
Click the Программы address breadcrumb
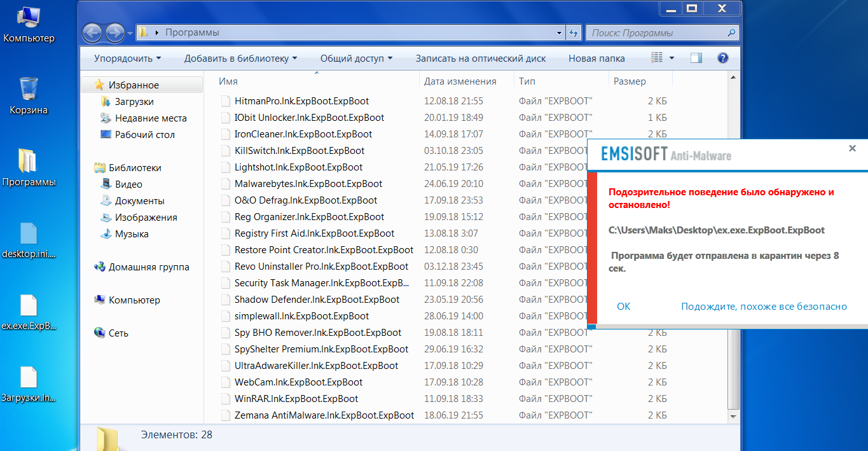tap(192, 32)
